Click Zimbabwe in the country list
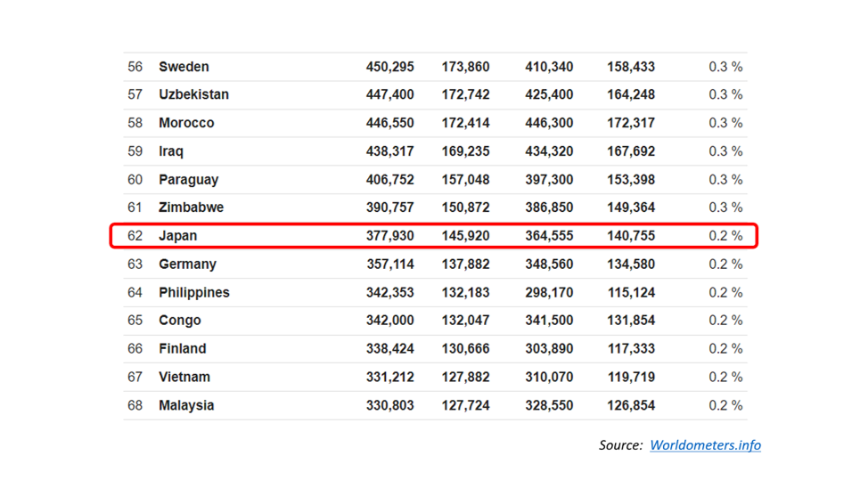The width and height of the screenshot is (868, 480). pyautogui.click(x=191, y=207)
